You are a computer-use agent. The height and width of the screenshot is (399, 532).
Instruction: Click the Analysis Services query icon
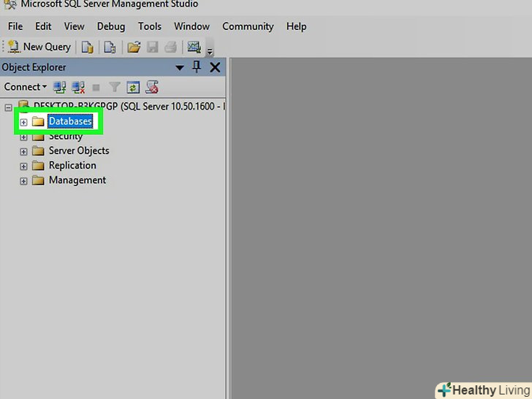click(110, 47)
